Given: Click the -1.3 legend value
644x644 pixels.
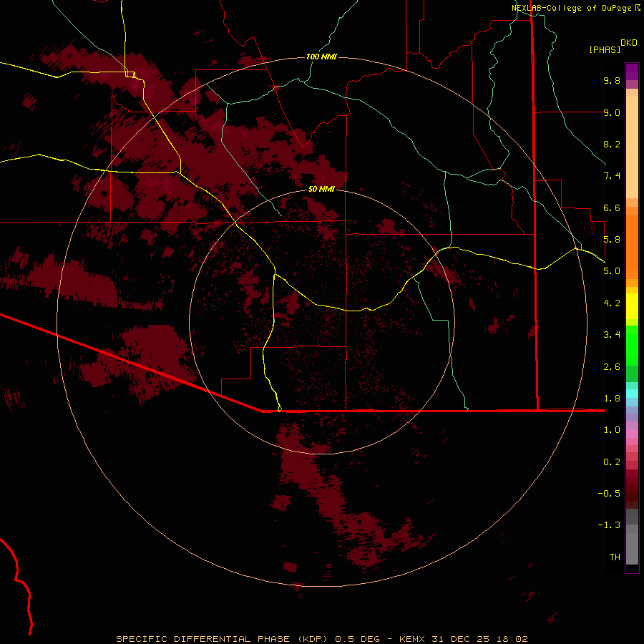Looking at the screenshot, I should (x=609, y=525).
